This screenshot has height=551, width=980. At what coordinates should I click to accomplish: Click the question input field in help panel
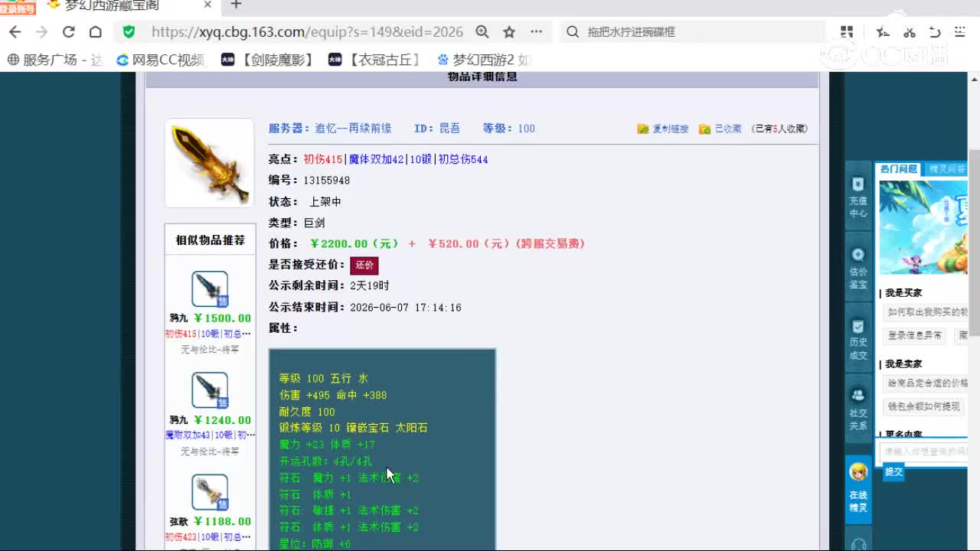pos(923,452)
